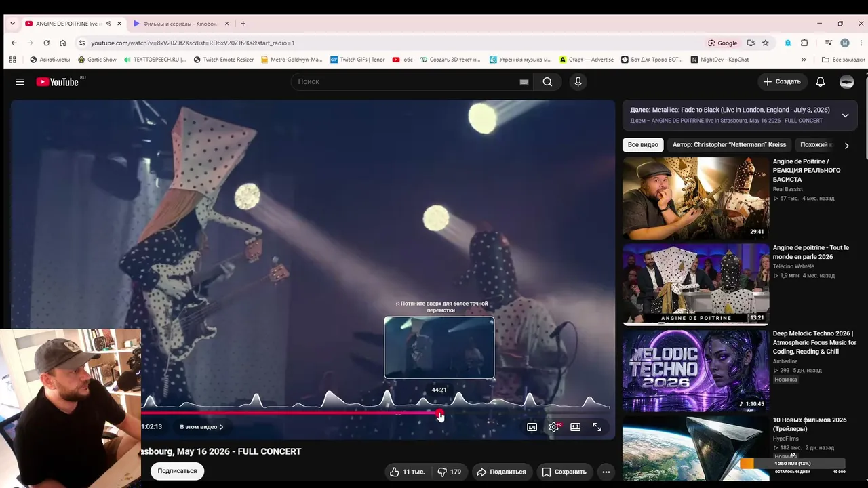
Task: Dislike the video showing 179
Action: pyautogui.click(x=449, y=472)
